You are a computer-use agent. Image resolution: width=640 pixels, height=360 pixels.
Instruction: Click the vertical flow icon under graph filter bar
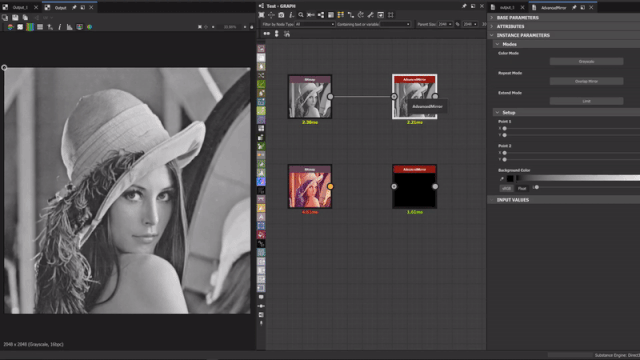tap(277, 34)
